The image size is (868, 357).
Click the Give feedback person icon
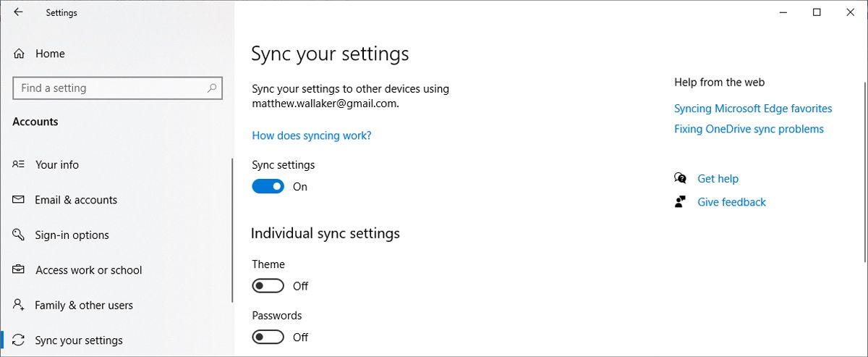[680, 202]
